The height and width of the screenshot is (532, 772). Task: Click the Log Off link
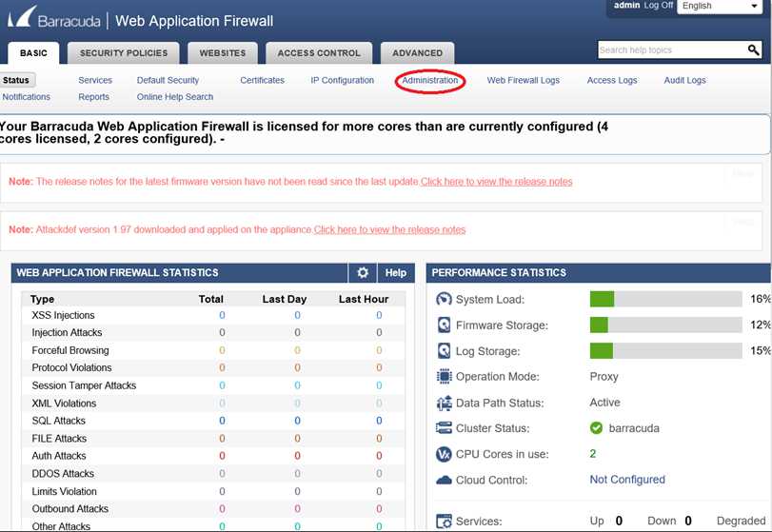pos(659,6)
